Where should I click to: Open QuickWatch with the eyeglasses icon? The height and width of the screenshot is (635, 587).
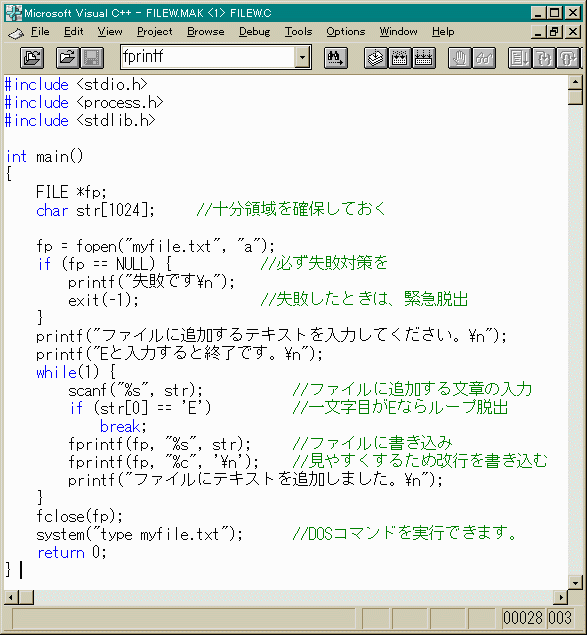click(484, 58)
